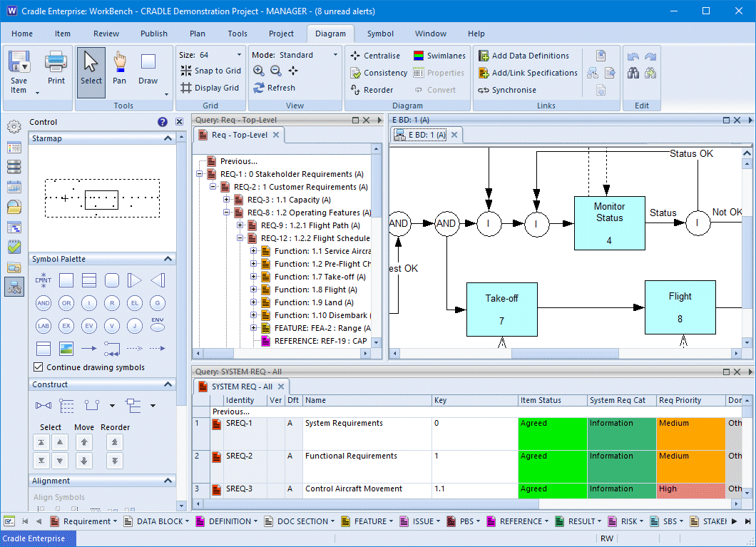This screenshot has height=547, width=756.
Task: Open the Home ribbon tab
Action: (x=22, y=34)
